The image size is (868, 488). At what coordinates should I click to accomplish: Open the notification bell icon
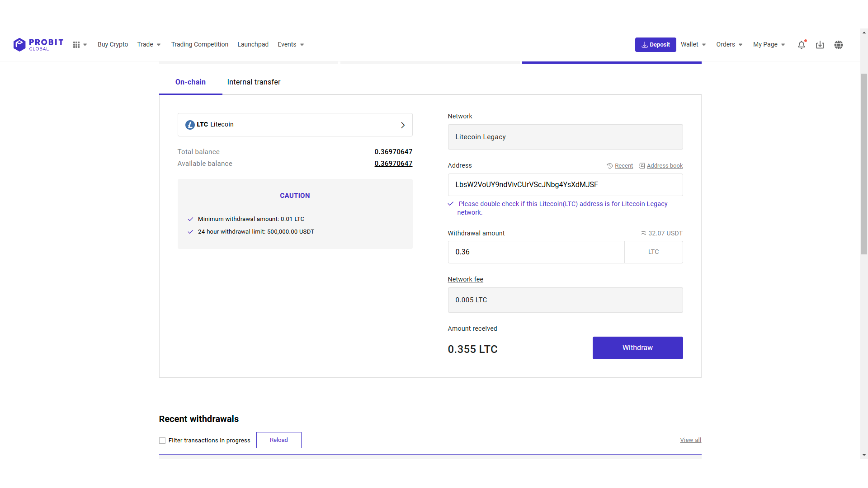click(802, 45)
